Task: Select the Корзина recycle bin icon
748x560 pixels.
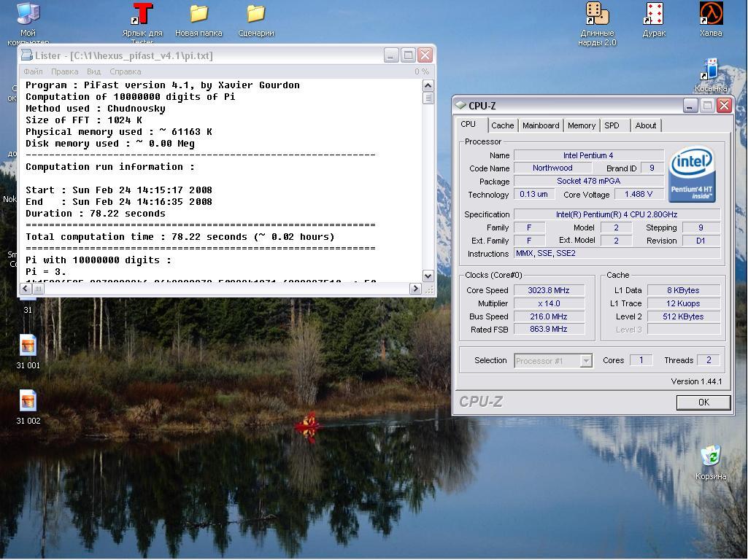Action: pyautogui.click(x=711, y=462)
